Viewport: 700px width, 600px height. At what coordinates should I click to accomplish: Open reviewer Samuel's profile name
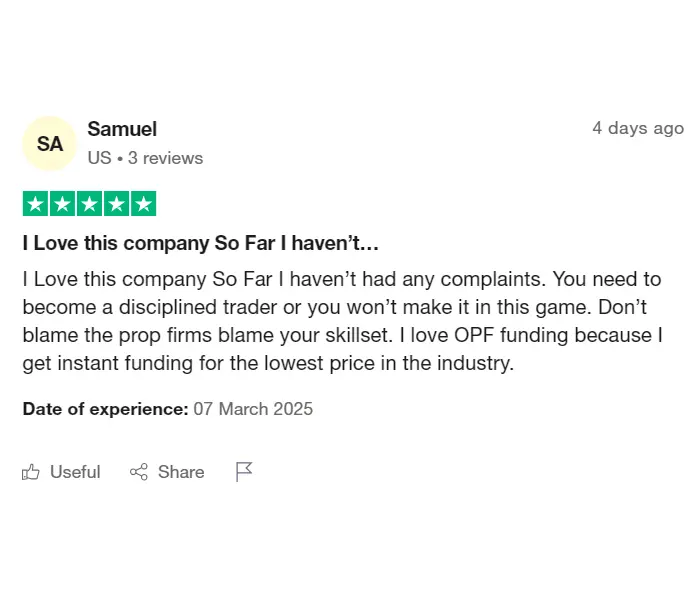(x=122, y=129)
